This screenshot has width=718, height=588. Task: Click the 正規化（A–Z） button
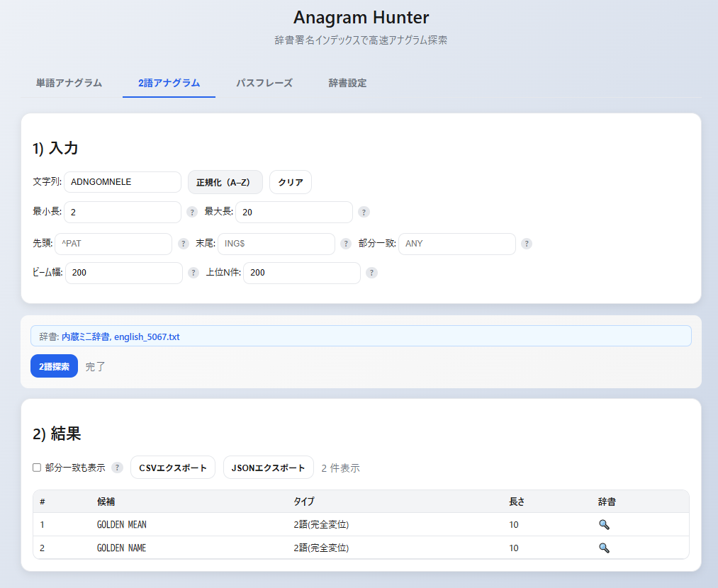(225, 182)
